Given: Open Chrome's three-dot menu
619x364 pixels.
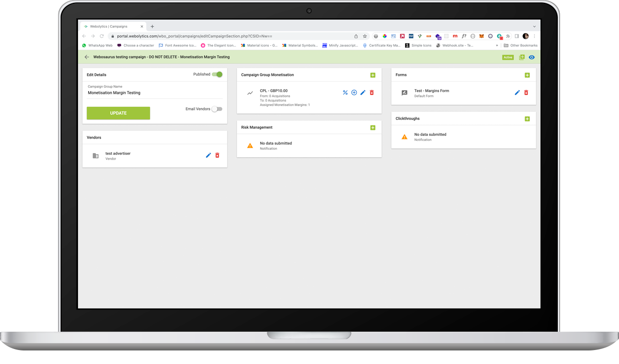Looking at the screenshot, I should 534,36.
